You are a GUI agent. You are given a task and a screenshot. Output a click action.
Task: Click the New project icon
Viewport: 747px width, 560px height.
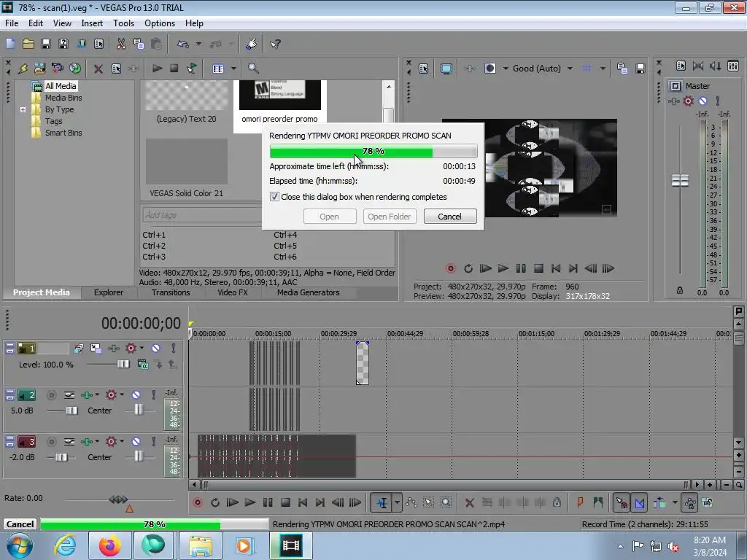(10, 44)
